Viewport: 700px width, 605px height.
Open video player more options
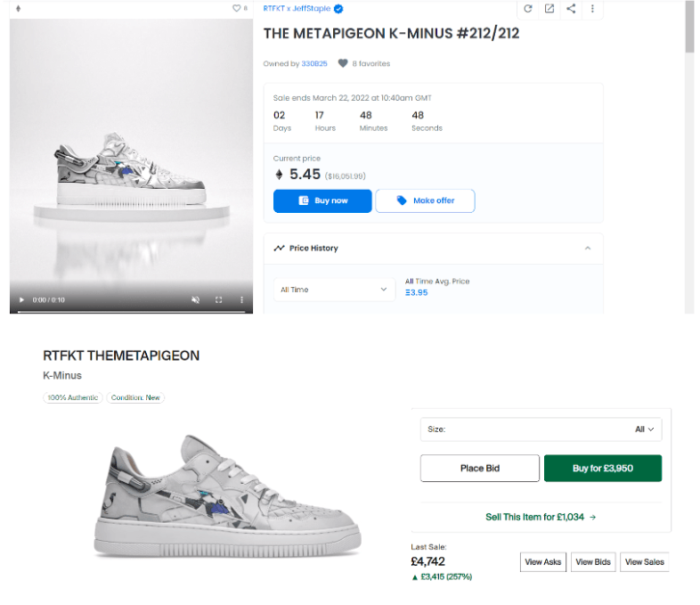[241, 300]
